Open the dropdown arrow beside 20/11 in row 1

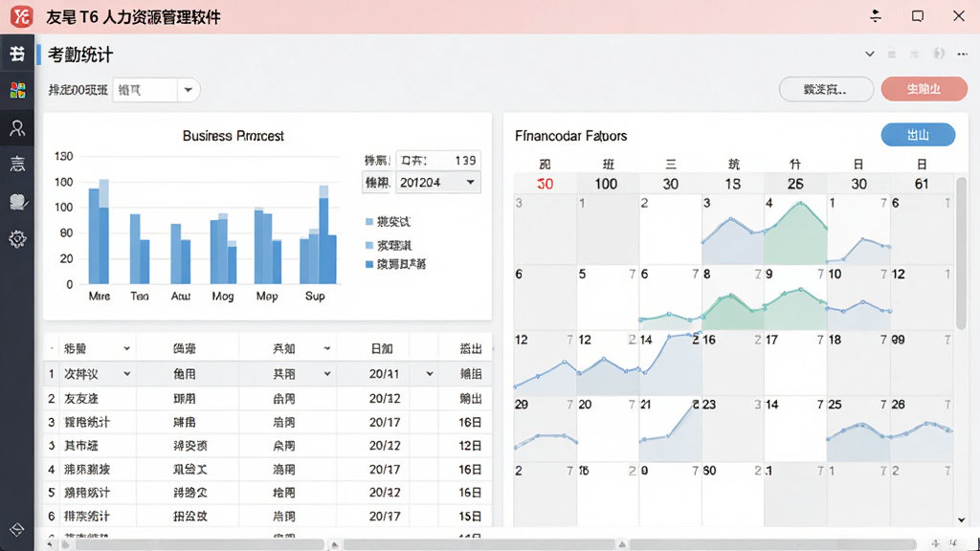[430, 374]
